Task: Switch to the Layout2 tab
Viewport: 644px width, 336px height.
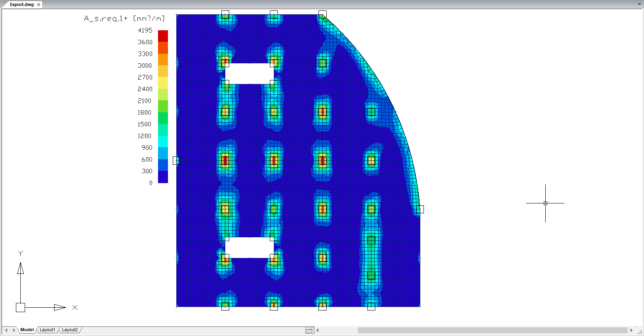Action: point(70,330)
